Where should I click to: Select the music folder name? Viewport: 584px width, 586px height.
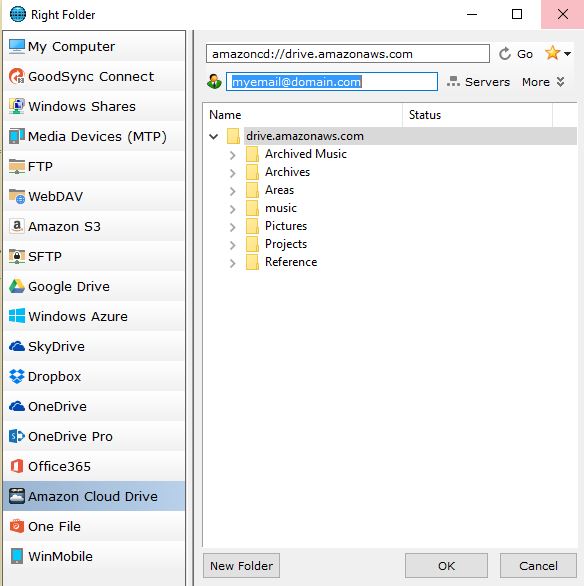pyautogui.click(x=281, y=208)
